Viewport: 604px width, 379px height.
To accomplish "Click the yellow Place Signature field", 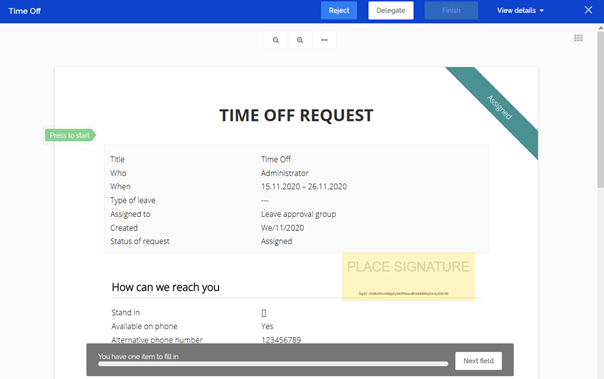I will click(408, 276).
